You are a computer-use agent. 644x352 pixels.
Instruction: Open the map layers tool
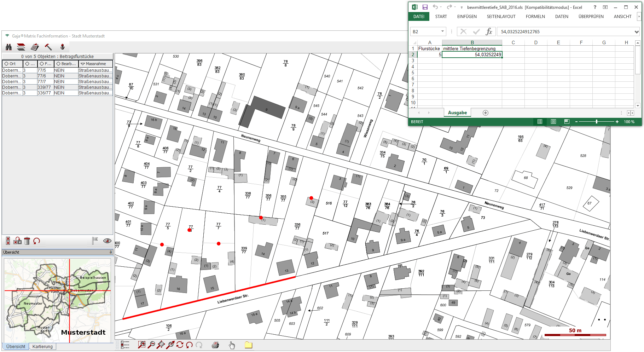tap(21, 47)
